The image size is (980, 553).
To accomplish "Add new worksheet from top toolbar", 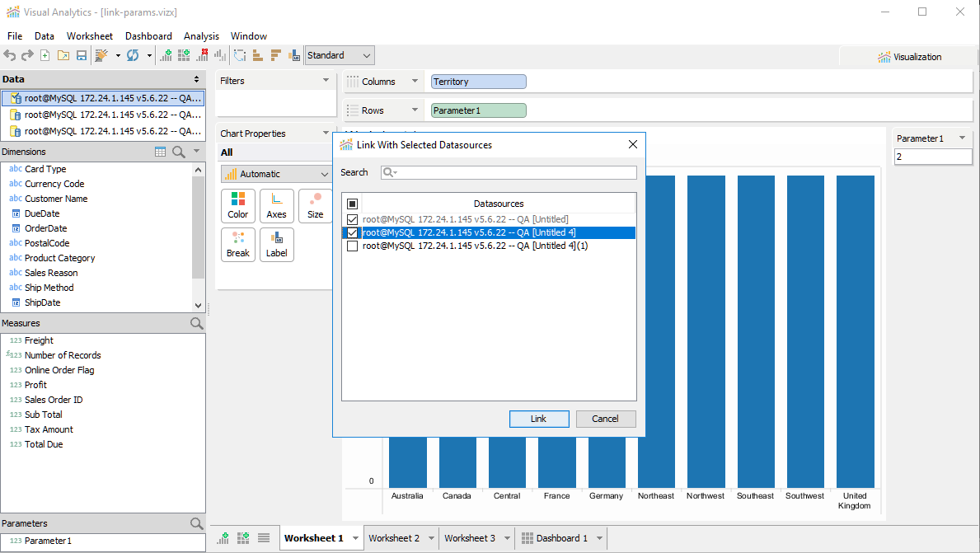I will [166, 55].
